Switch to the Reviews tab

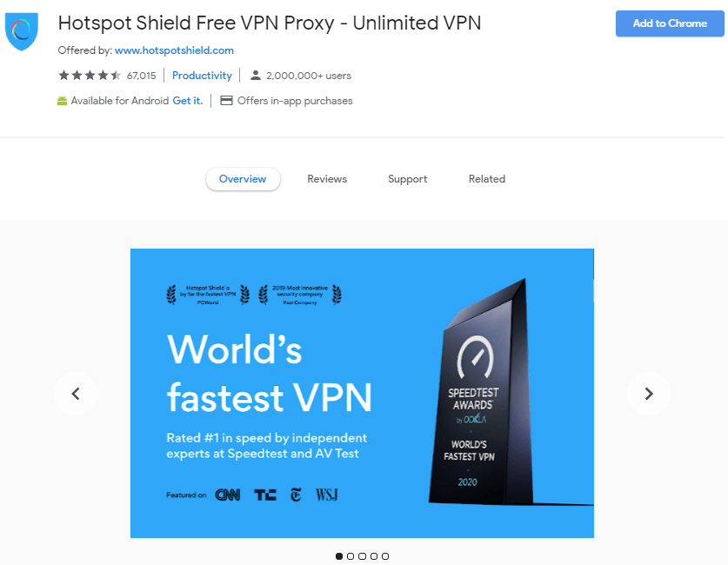point(327,179)
